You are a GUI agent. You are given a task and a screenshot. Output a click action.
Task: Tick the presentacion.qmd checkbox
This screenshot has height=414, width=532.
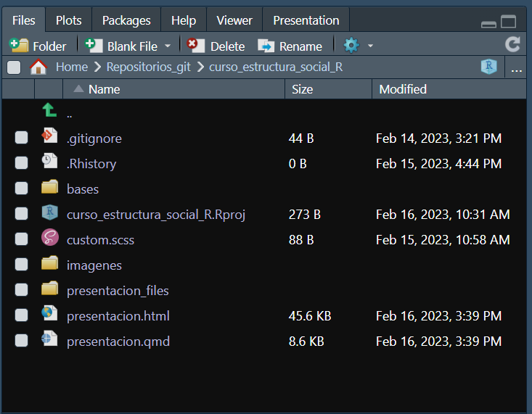[22, 341]
